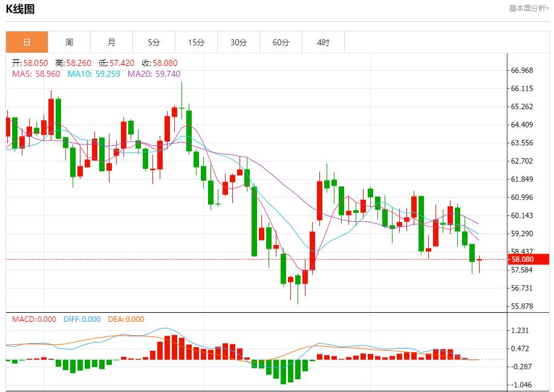554x392 pixels.
Task: Click the MACD 0.000 indicator label
Action: [34, 319]
